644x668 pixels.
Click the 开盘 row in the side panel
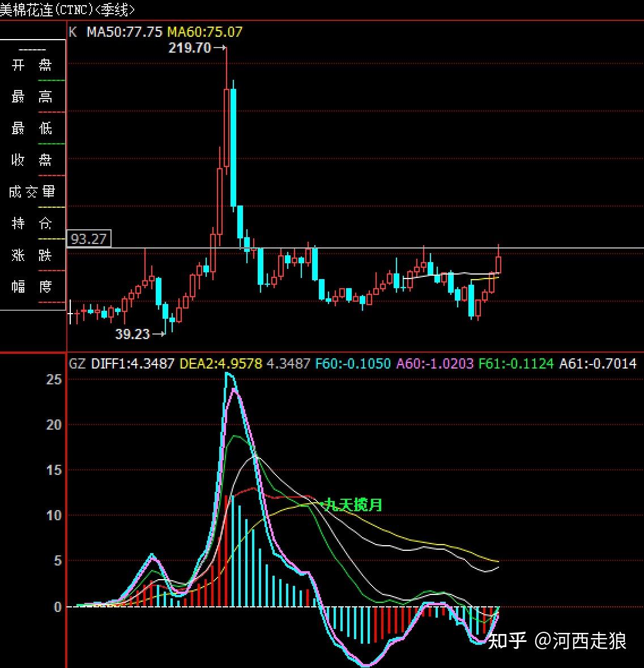[x=32, y=65]
